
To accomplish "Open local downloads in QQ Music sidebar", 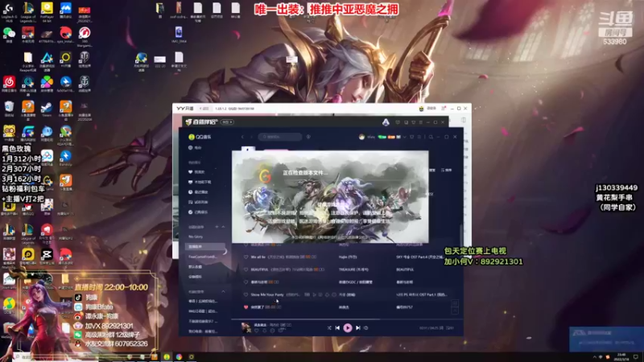I will (x=200, y=182).
